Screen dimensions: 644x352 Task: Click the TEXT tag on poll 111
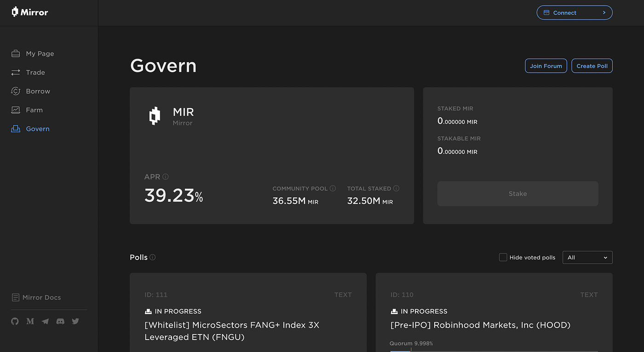(x=343, y=295)
